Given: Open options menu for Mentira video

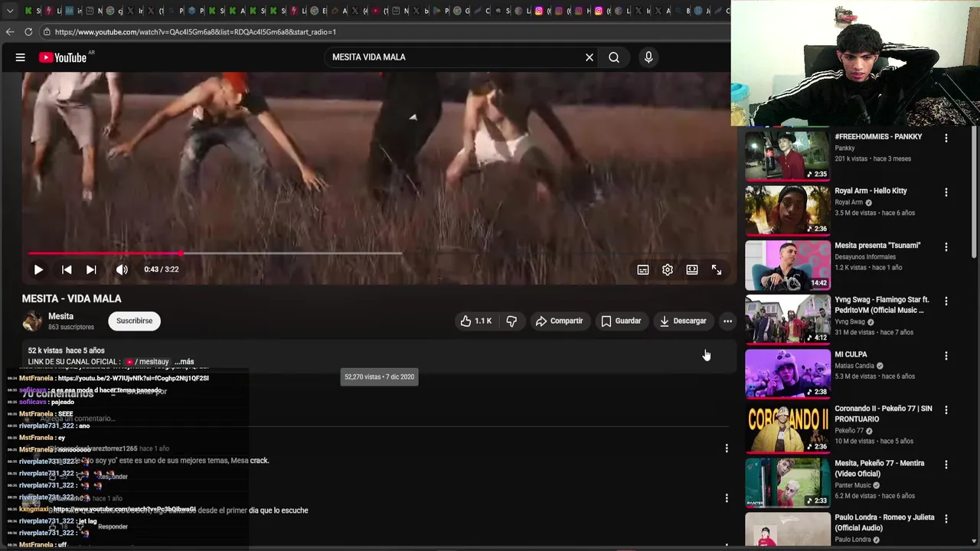Looking at the screenshot, I should pos(946,465).
